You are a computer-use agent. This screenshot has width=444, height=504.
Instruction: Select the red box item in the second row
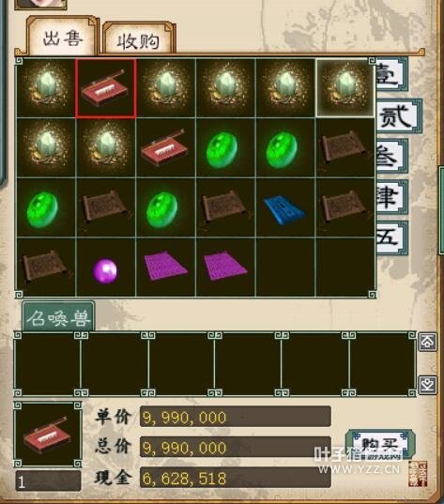point(165,148)
